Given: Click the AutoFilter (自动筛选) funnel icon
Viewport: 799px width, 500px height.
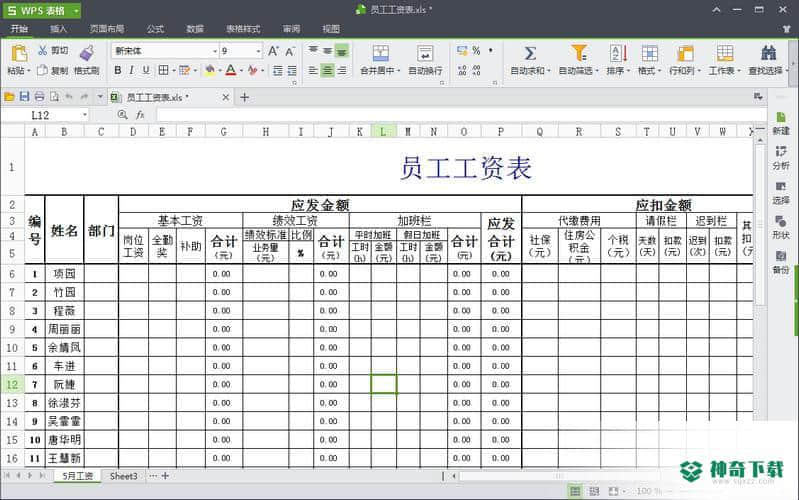Looking at the screenshot, I should [x=578, y=54].
